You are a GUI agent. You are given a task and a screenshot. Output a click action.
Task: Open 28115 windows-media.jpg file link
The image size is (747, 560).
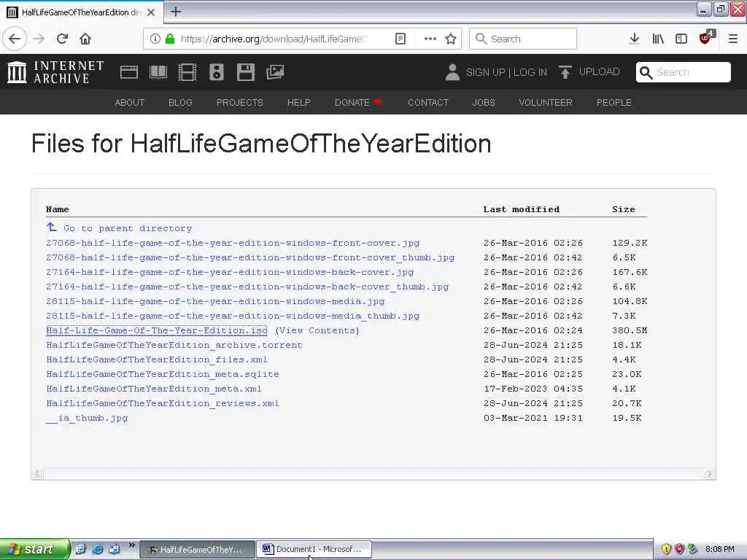pos(215,301)
